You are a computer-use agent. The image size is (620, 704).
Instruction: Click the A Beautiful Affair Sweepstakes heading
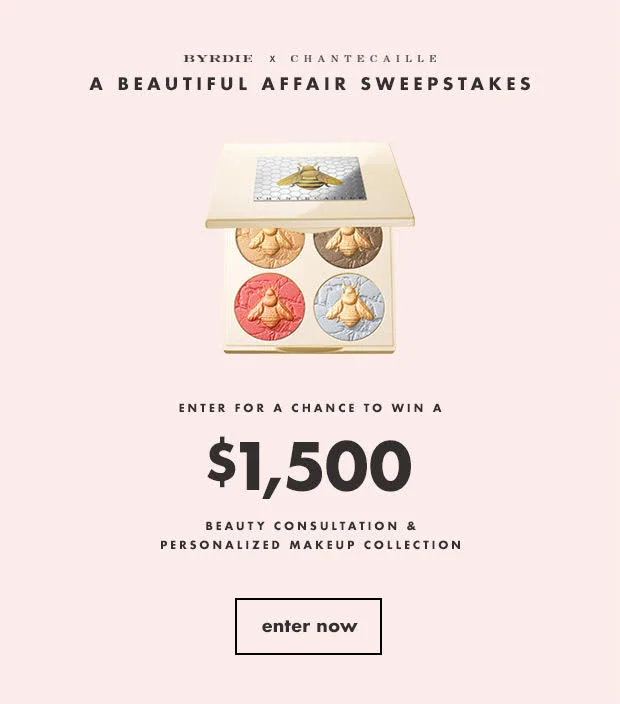coord(310,84)
